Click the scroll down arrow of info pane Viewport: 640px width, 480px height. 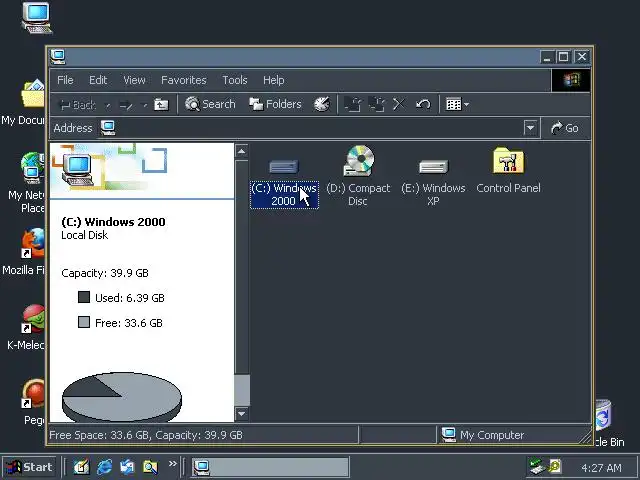click(x=242, y=413)
